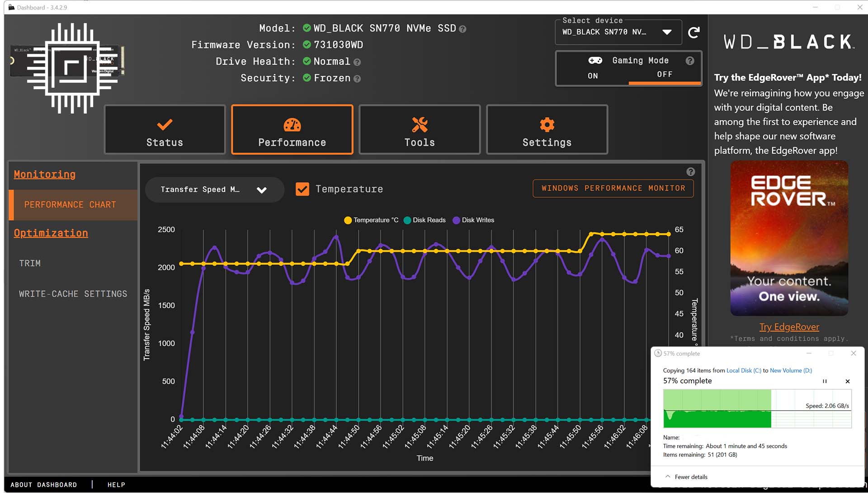
Task: Click help icon beside Drive Health Normal
Action: 357,62
